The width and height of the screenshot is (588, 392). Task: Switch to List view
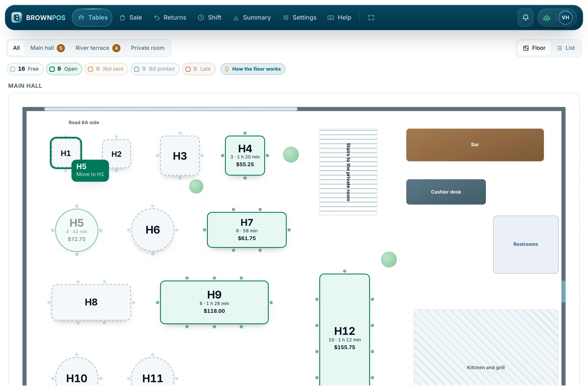pyautogui.click(x=566, y=48)
